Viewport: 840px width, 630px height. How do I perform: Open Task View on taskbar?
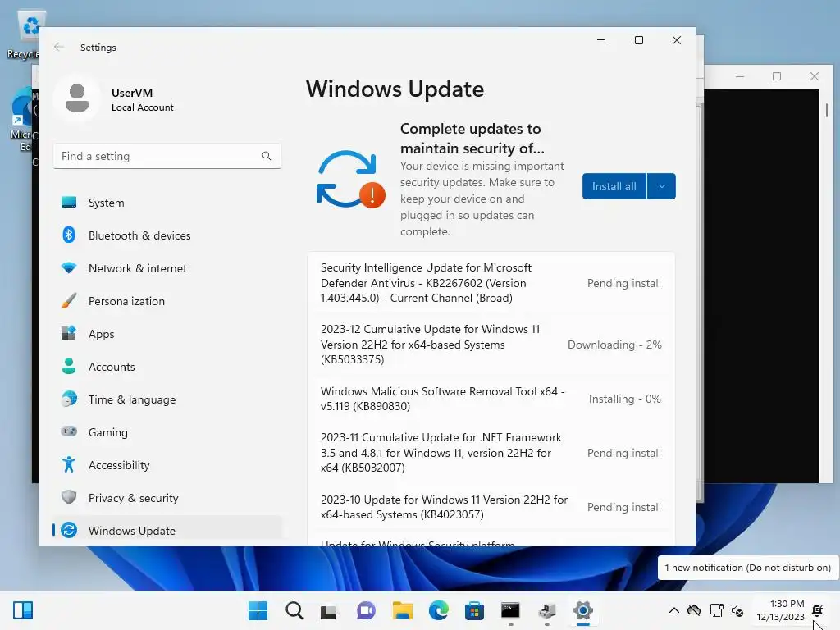tap(330, 610)
